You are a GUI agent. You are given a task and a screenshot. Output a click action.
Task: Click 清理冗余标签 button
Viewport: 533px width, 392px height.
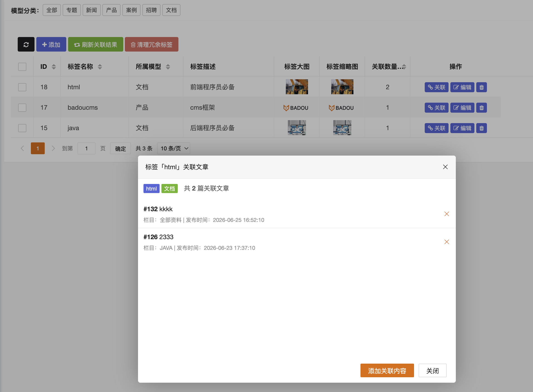(151, 44)
